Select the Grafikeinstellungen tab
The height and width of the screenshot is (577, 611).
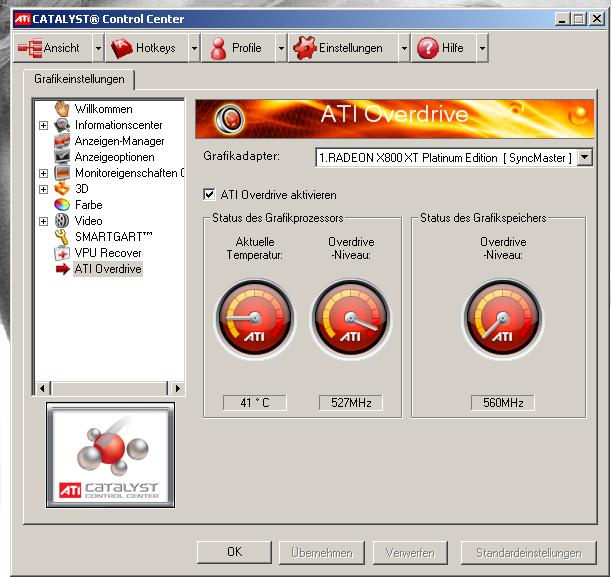click(79, 79)
